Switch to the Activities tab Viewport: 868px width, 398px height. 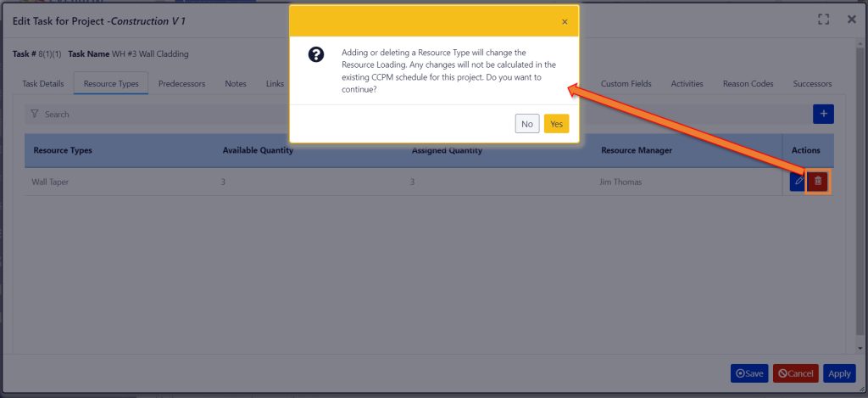pos(687,84)
